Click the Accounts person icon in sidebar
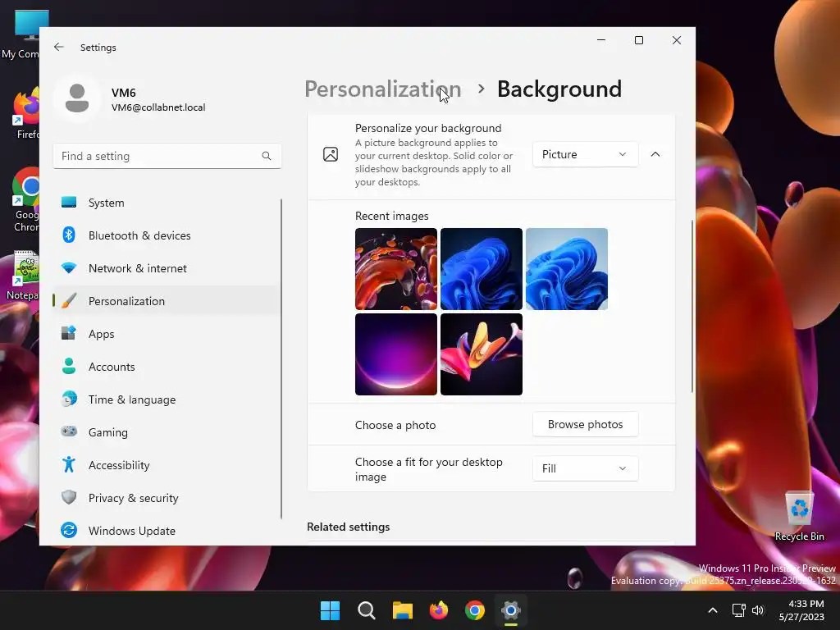Viewport: 840px width, 630px height. click(x=69, y=367)
